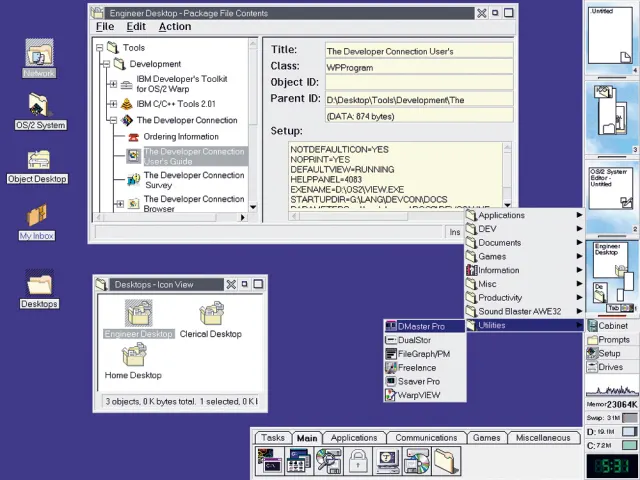The width and height of the screenshot is (640, 480).
Task: Click the Package File Contents title bar icon
Action: click(x=97, y=13)
